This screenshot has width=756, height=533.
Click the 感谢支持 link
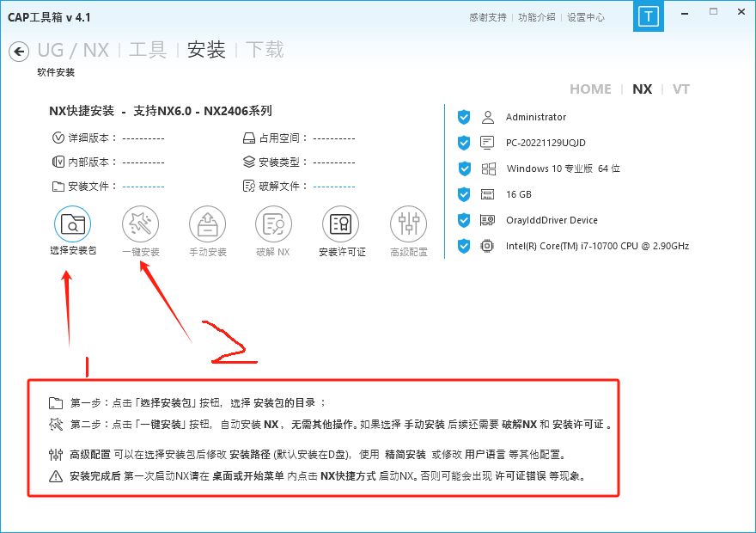point(488,17)
